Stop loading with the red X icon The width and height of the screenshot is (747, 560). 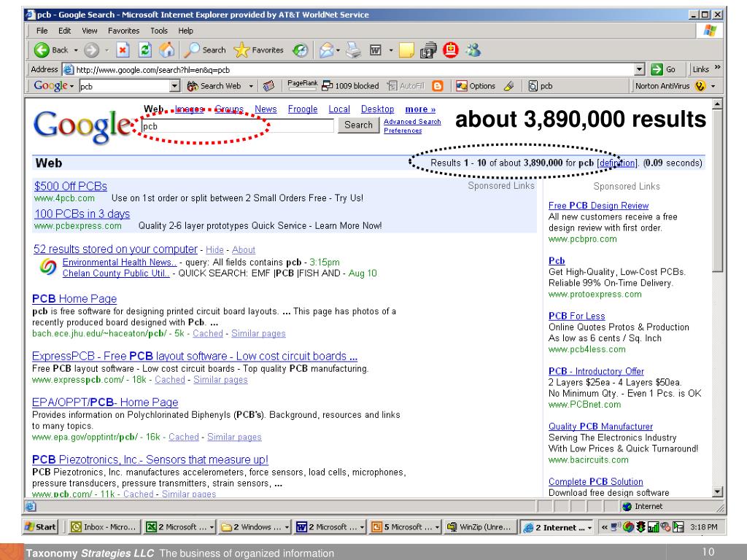click(x=123, y=50)
